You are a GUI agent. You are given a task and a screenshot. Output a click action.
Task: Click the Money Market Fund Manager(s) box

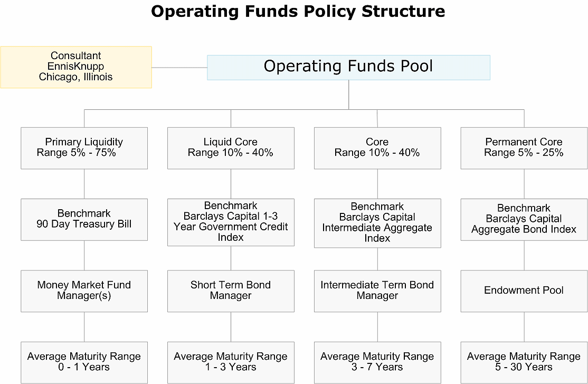tap(84, 291)
